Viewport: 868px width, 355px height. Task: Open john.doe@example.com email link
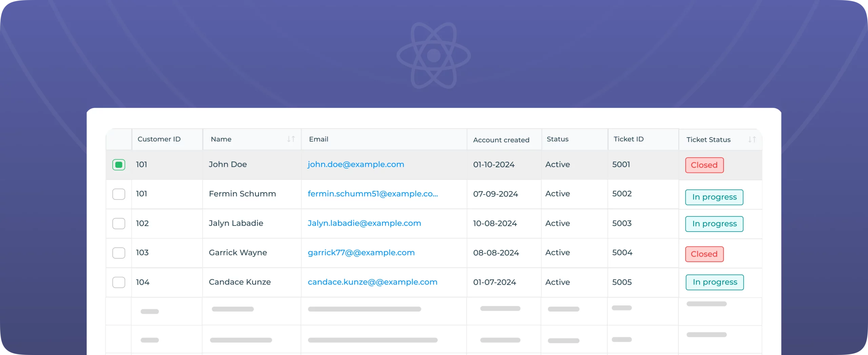[356, 164]
